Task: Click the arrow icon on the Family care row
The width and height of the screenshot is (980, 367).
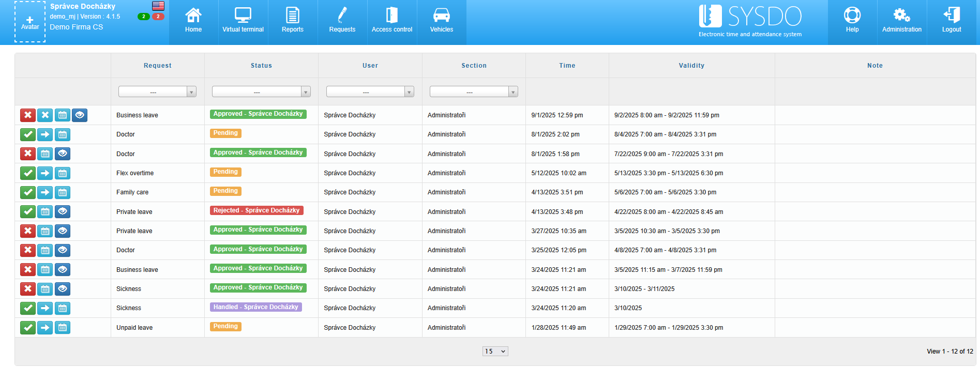Action: [45, 192]
